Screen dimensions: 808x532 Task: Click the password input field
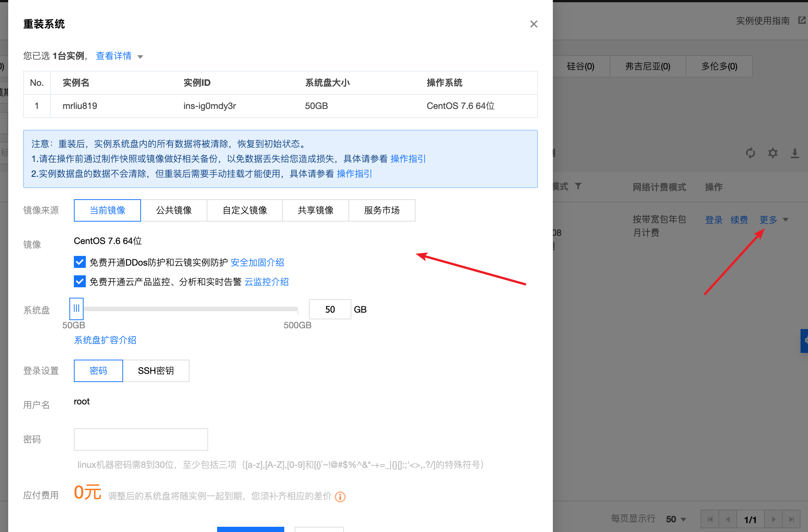[141, 439]
